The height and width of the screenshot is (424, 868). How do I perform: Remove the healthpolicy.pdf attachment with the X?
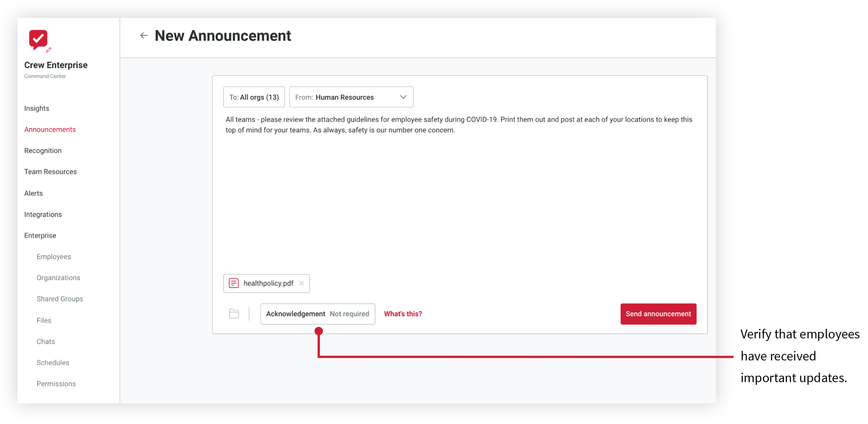coord(302,283)
